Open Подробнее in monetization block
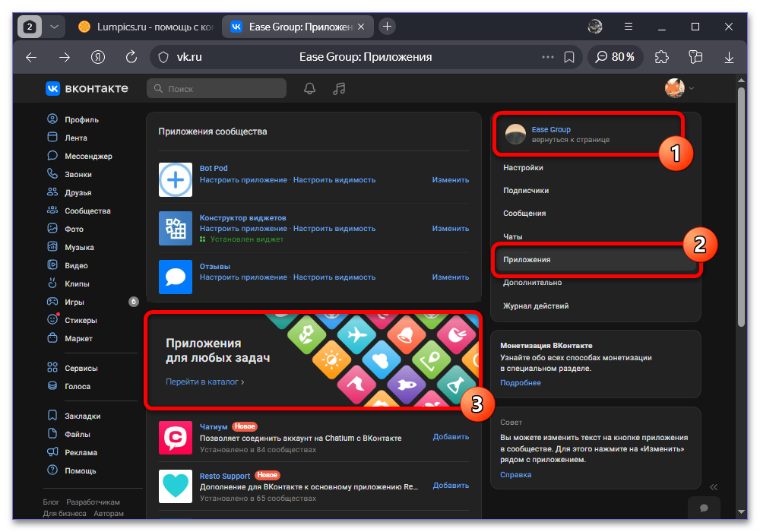Viewport: 760px width, 532px height. (x=520, y=383)
